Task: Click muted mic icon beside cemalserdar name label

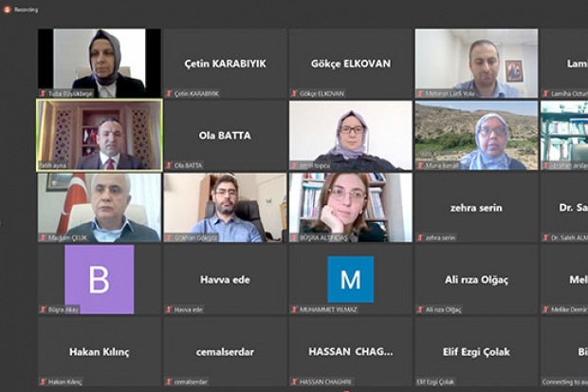Action: tap(169, 382)
